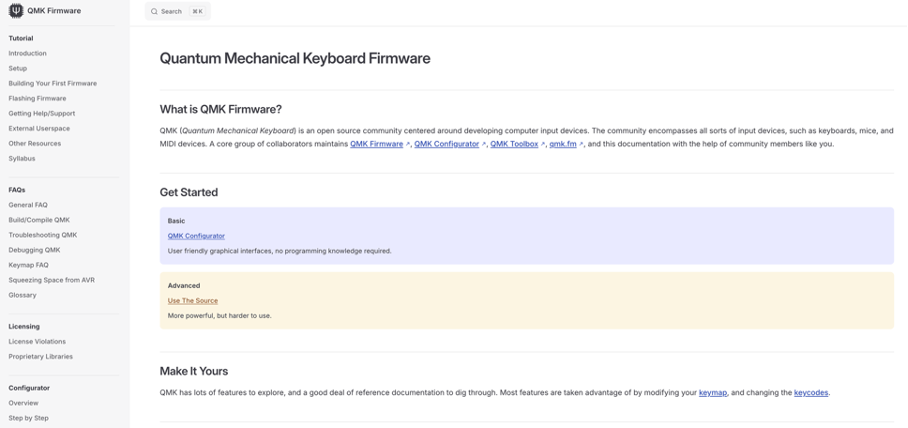This screenshot has width=908, height=428.
Task: Open License Violations page
Action: click(x=37, y=341)
